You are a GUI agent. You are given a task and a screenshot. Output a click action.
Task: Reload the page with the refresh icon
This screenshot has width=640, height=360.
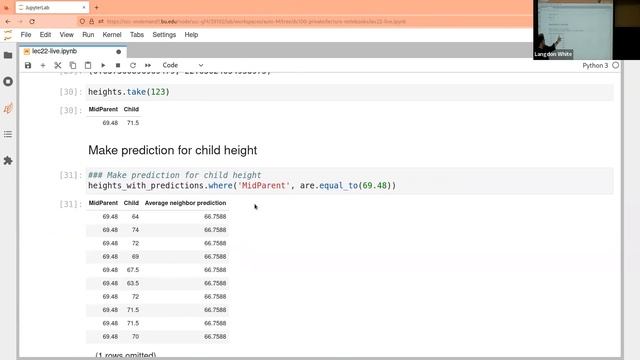point(32,21)
